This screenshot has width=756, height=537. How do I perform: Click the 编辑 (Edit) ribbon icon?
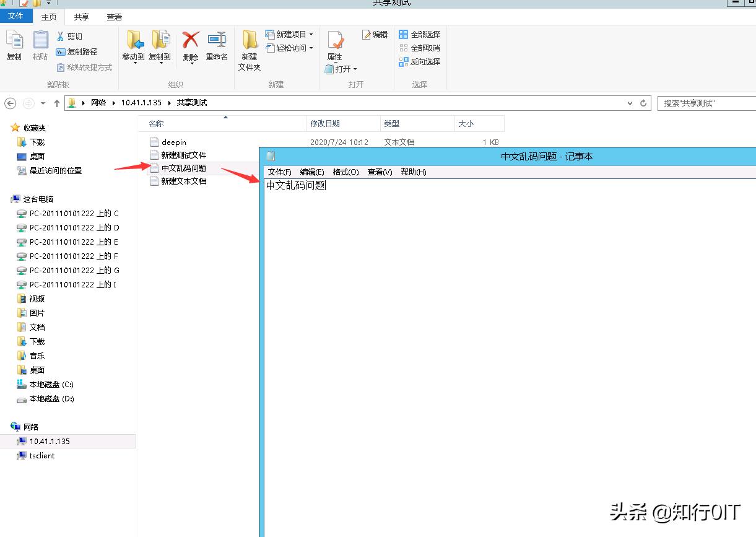374,35
